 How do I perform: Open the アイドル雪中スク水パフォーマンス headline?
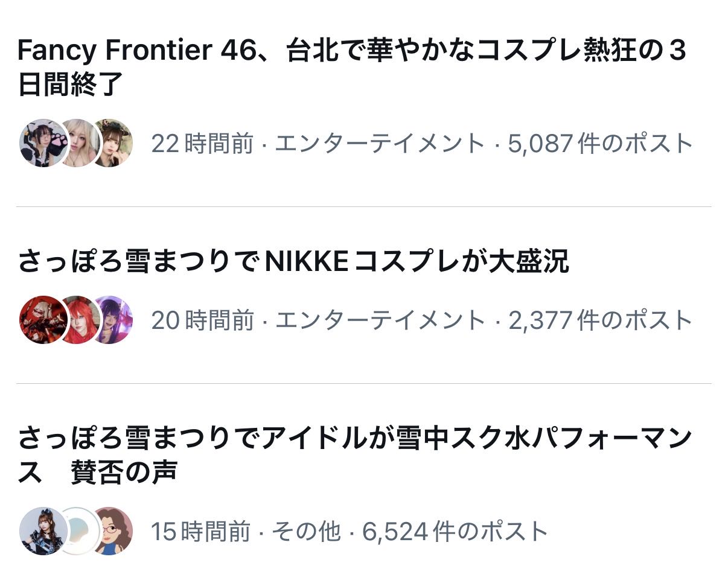pyautogui.click(x=354, y=454)
